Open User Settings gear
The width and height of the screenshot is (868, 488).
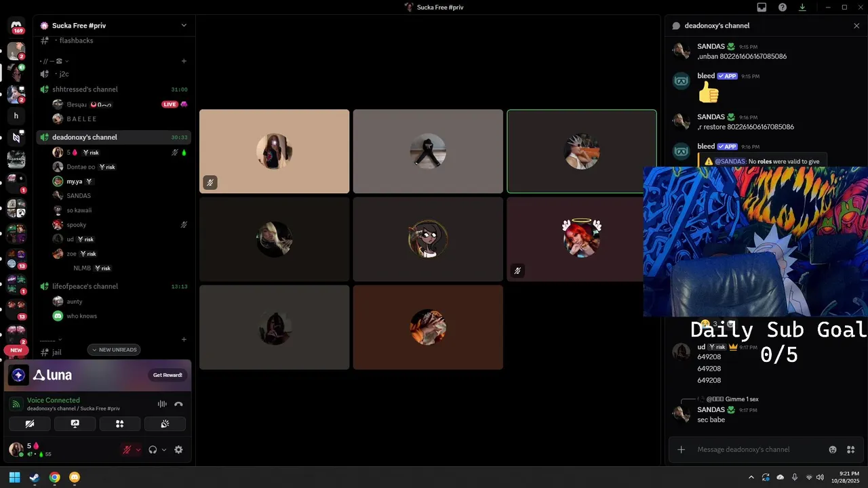pyautogui.click(x=178, y=449)
